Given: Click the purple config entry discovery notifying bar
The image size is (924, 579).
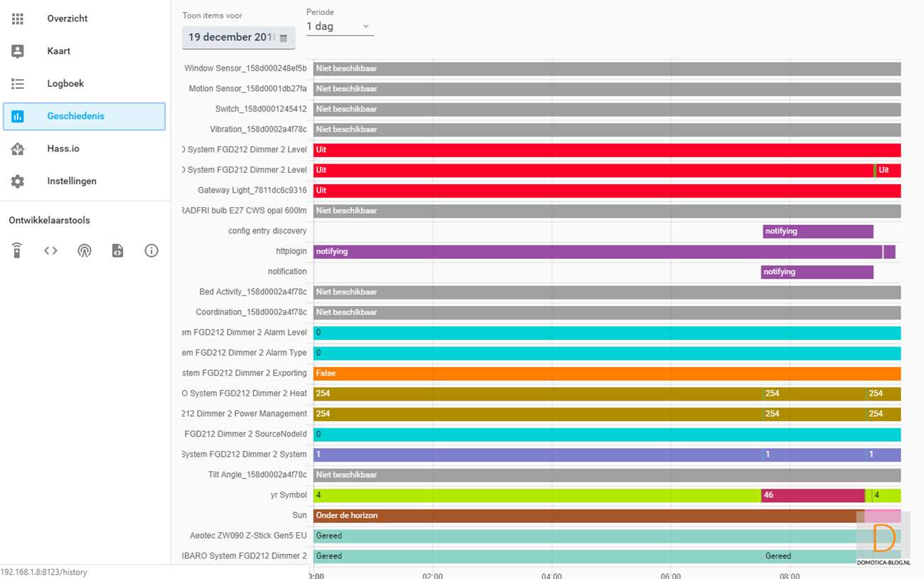Looking at the screenshot, I should (x=817, y=231).
